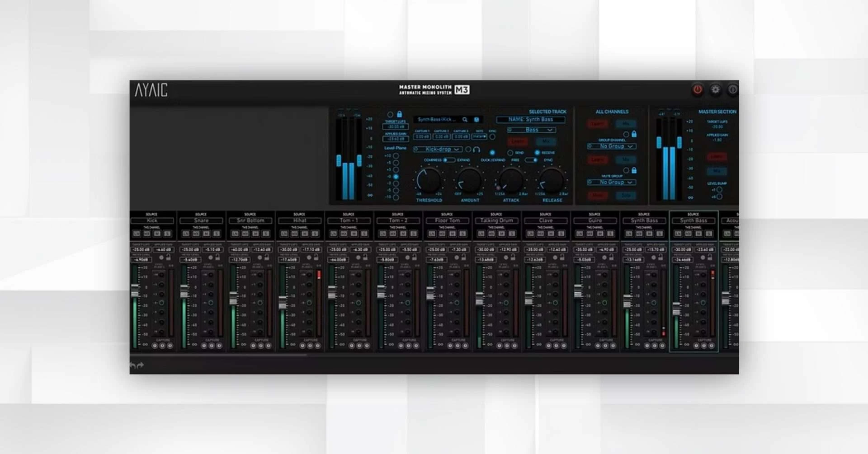The height and width of the screenshot is (454, 868).
Task: Click the preset search magnifier icon
Action: (x=465, y=120)
